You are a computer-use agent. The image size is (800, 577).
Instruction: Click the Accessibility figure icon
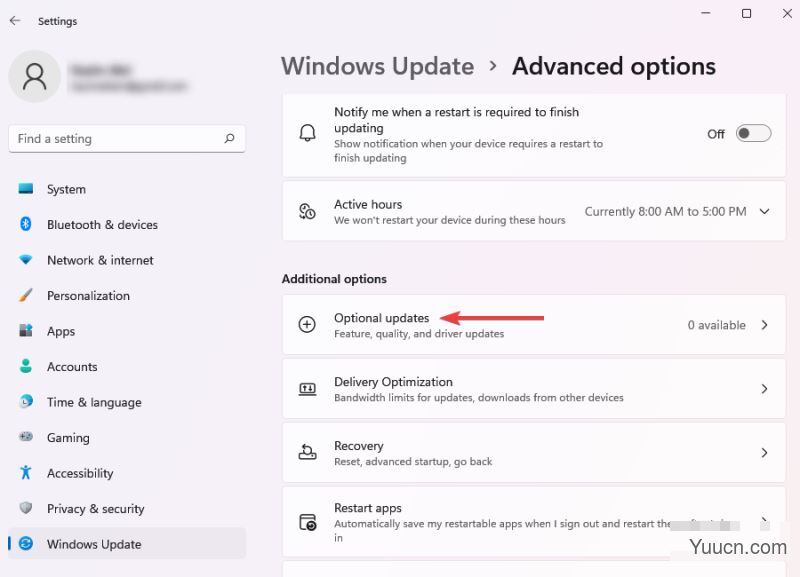tap(26, 472)
